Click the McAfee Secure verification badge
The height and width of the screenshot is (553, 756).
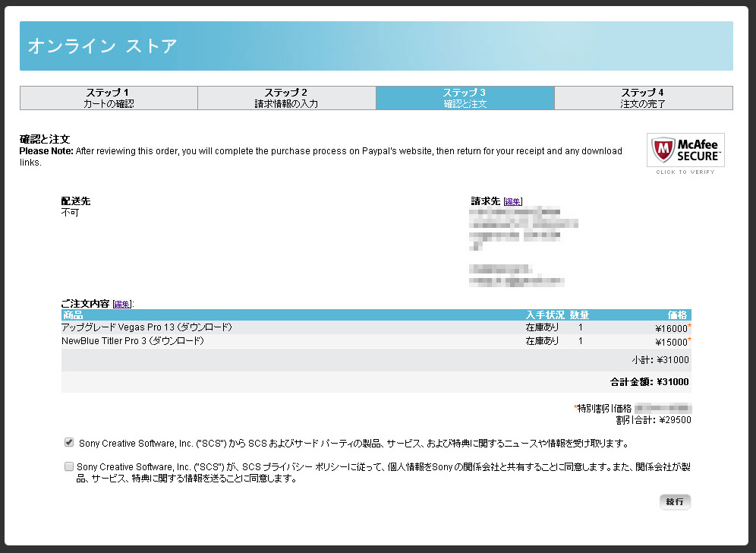pyautogui.click(x=685, y=153)
